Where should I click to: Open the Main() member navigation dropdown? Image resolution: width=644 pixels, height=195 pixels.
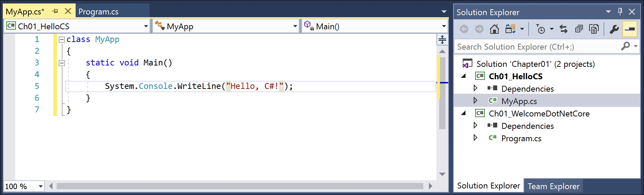click(x=444, y=26)
